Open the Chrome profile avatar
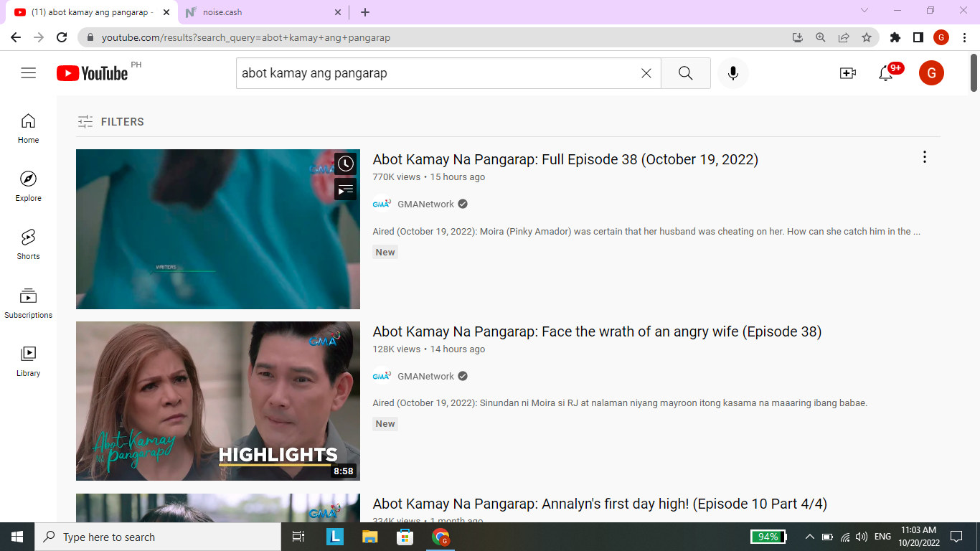This screenshot has height=551, width=980. tap(941, 37)
